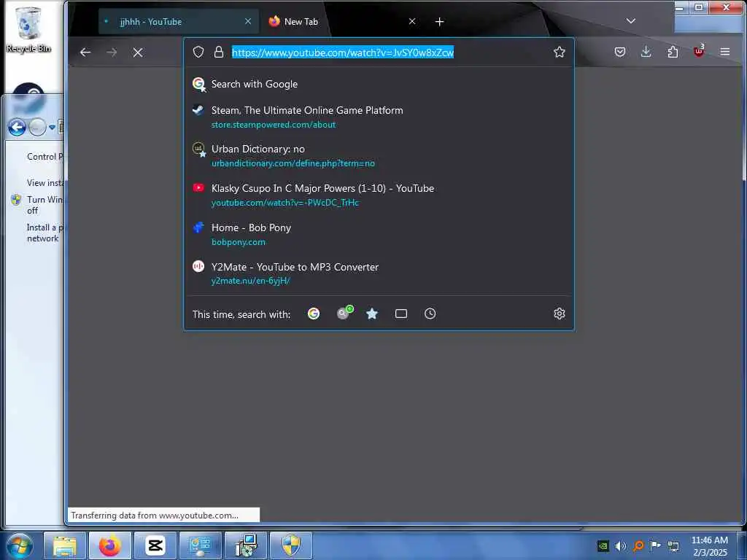Choose Klasky Csupo In C Major suggestion

[379, 195]
